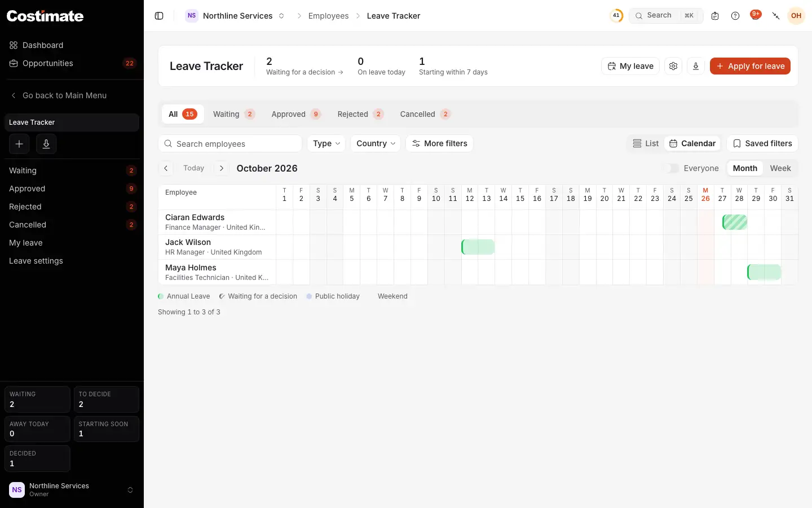Screen dimensions: 812x508
Task: Collapse the sidebar using the panel icon
Action: (x=159, y=16)
